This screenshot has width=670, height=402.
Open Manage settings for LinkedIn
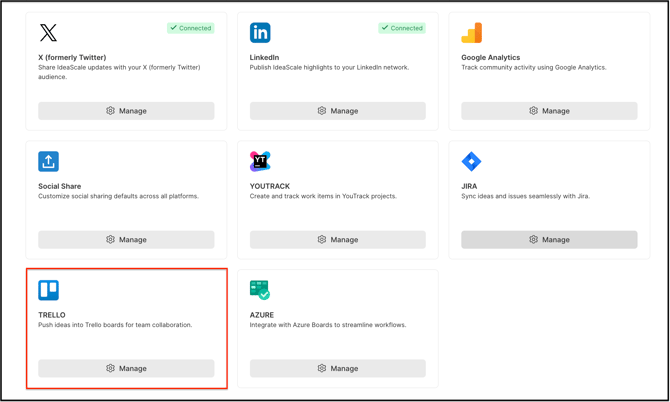(337, 111)
